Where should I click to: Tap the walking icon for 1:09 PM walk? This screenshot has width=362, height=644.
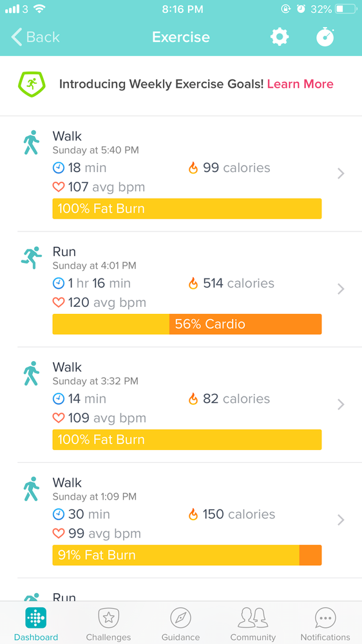point(31,489)
